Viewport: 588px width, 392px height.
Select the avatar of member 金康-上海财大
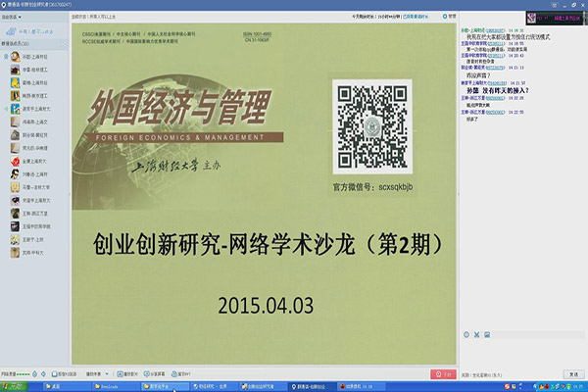pyautogui.click(x=13, y=160)
